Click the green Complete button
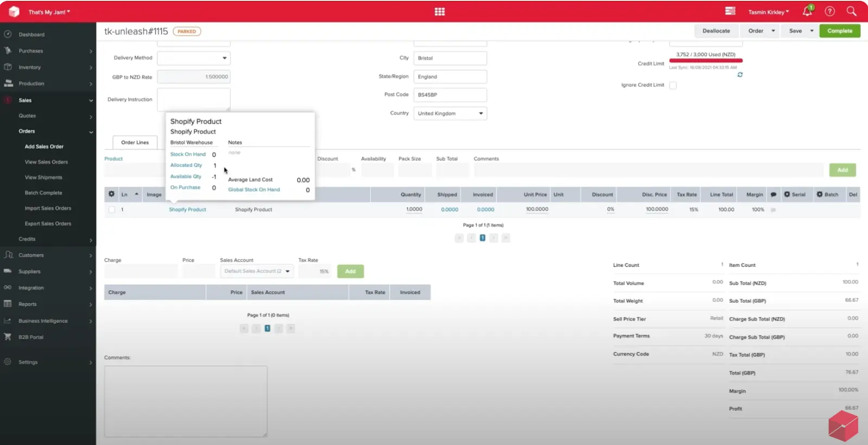This screenshot has height=445, width=868. click(x=840, y=31)
